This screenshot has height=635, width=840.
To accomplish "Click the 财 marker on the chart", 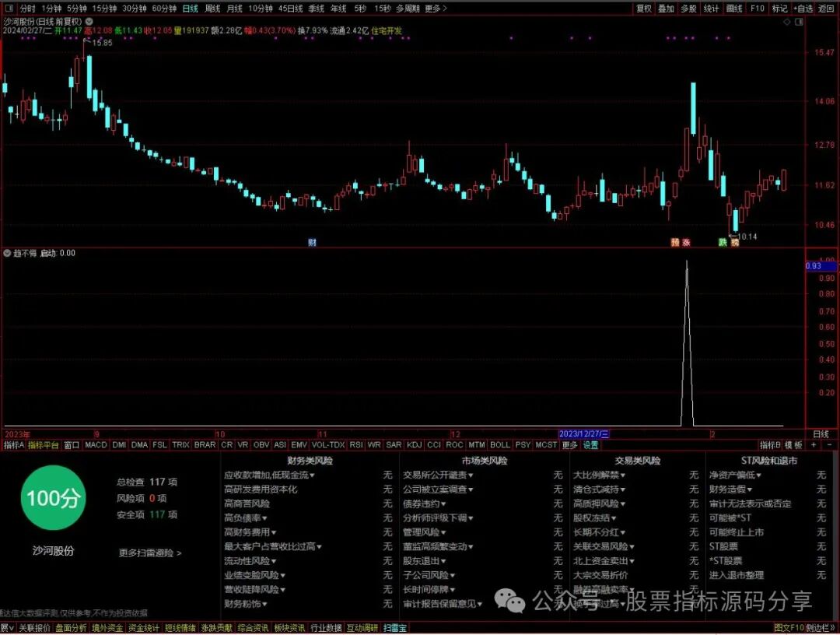I will pos(313,243).
